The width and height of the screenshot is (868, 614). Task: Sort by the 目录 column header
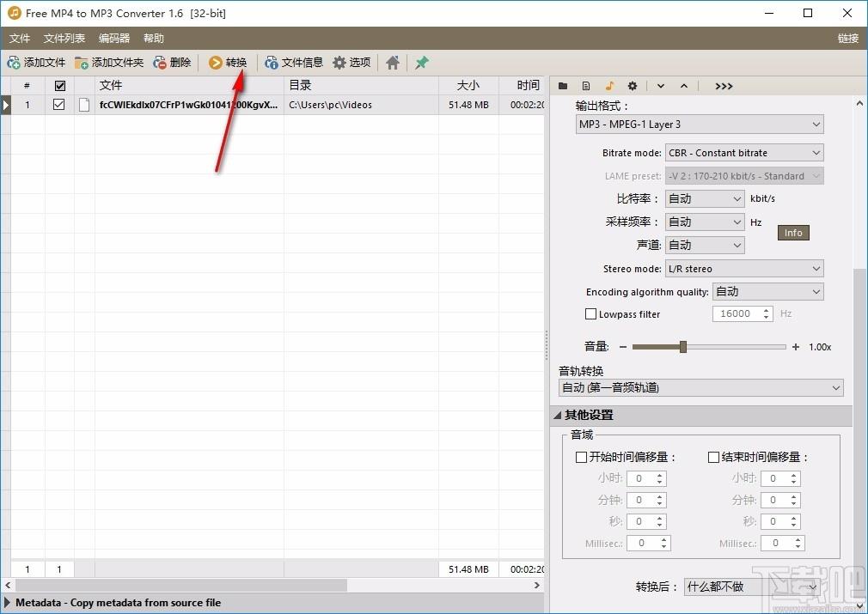[x=361, y=85]
